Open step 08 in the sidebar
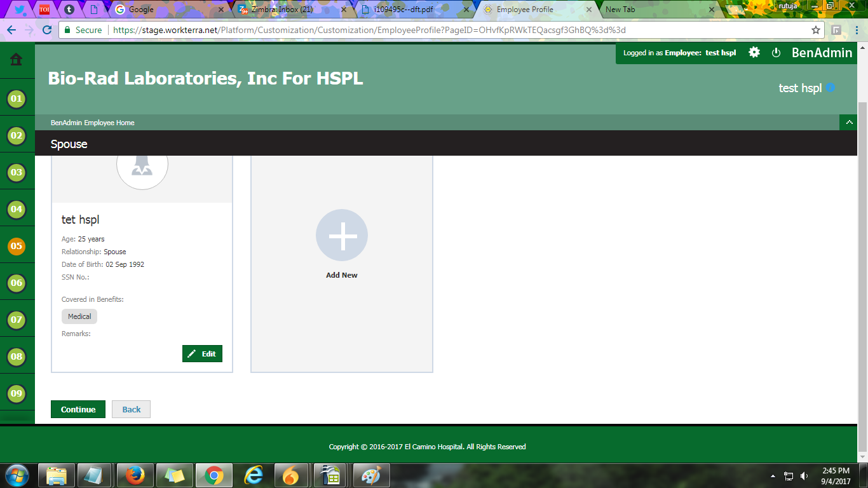Viewport: 868px width, 488px height. click(x=17, y=356)
